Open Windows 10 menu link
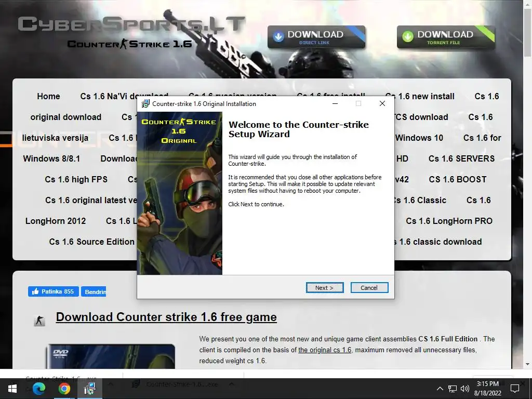Screen dimensions: 532x399 (x=419, y=138)
